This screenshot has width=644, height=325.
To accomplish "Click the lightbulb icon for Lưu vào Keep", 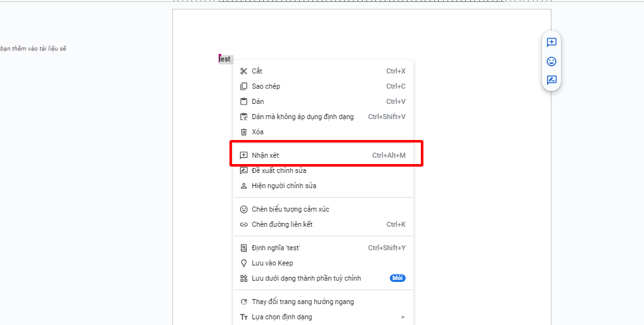I will [243, 263].
